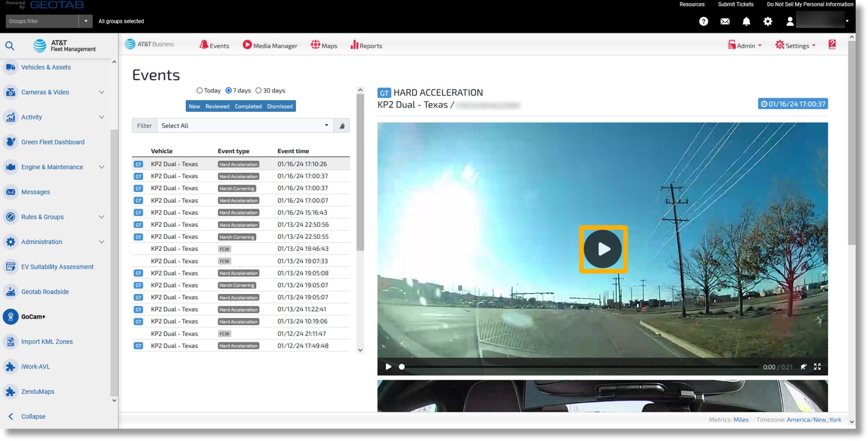Select the Dismissed events tab
The width and height of the screenshot is (868, 441).
279,105
